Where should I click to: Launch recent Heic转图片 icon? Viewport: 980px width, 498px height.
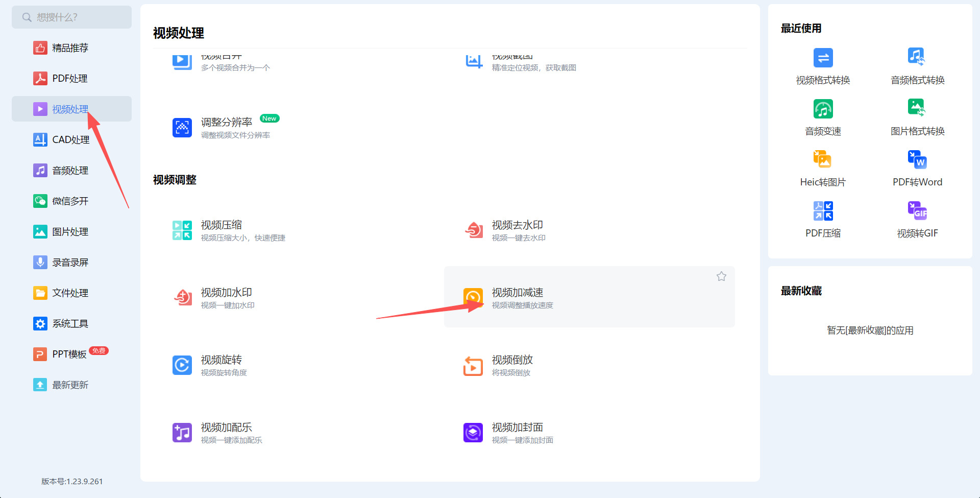(823, 159)
